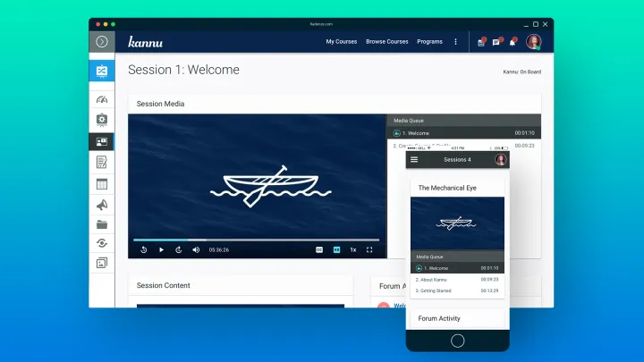The width and height of the screenshot is (644, 362).
Task: Open the Browse Courses menu item
Action: tap(386, 41)
